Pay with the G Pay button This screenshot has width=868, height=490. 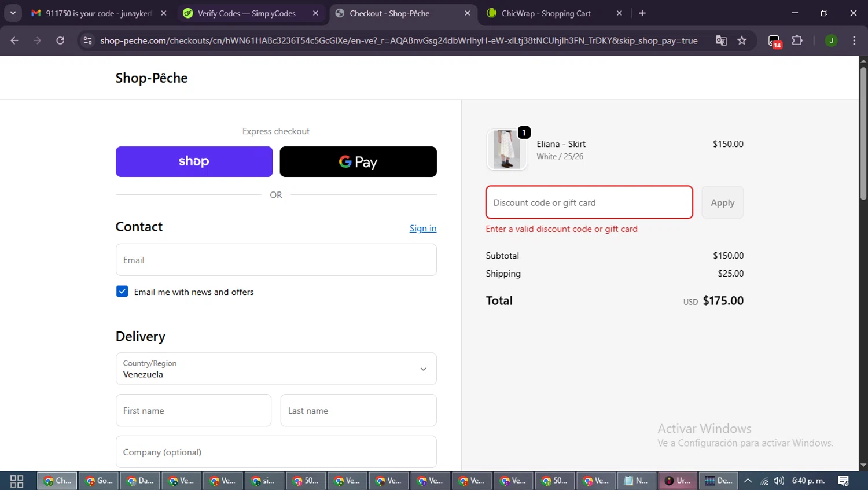[358, 161]
